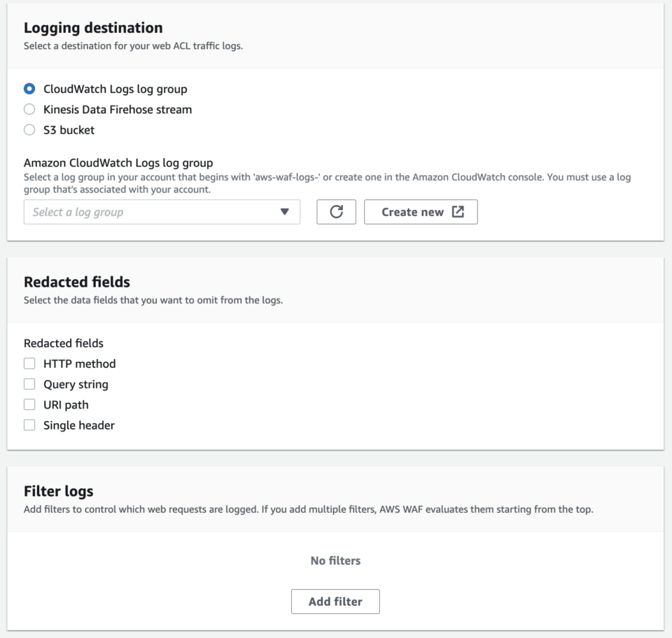Select S3 bucket for web ACL traffic logs
672x638 pixels.
tap(29, 129)
